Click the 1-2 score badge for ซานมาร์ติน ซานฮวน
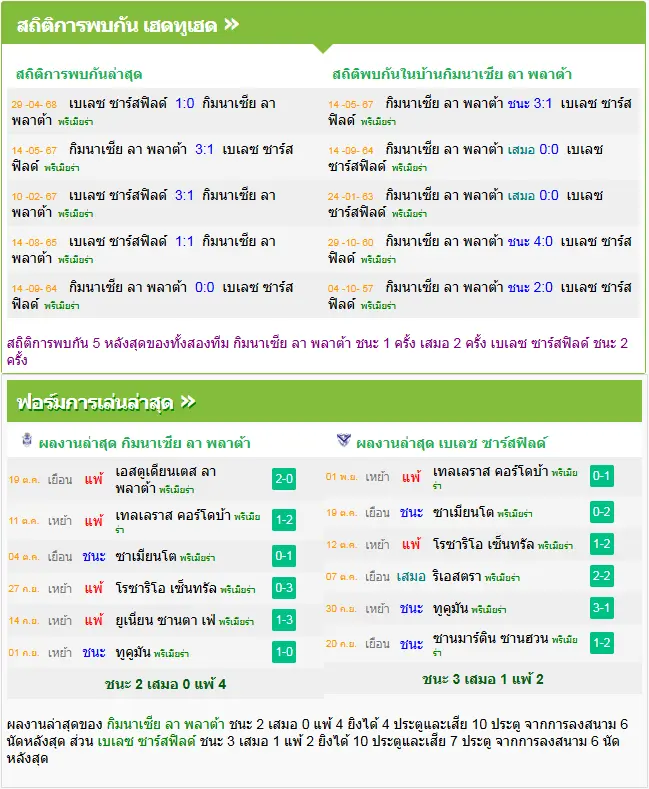Viewport: 649px width, 789px height. point(602,643)
